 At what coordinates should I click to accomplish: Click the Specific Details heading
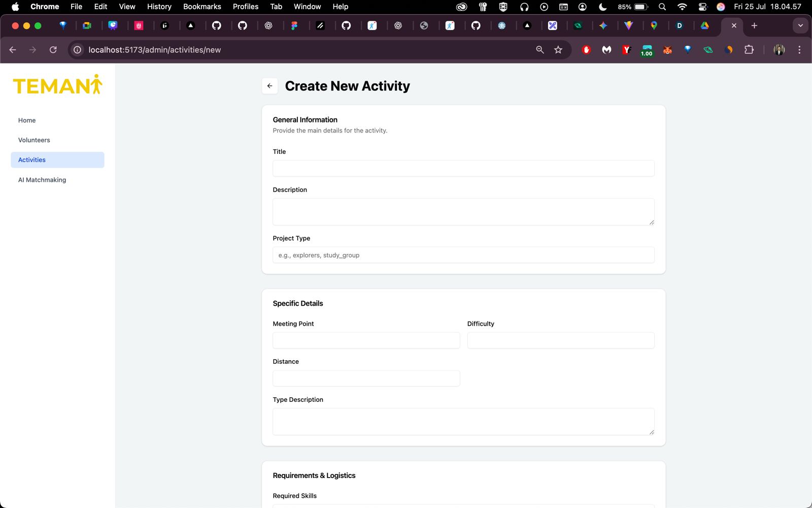pos(298,303)
